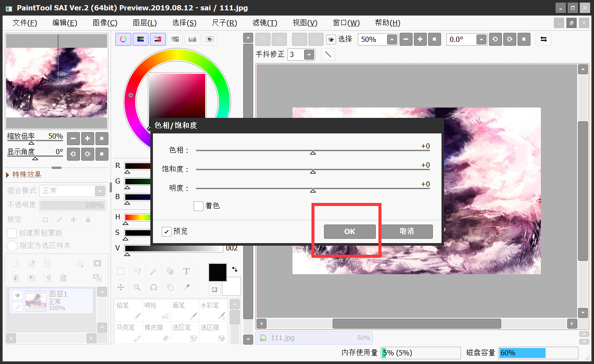Click the brush tool list scroll up arrow

tap(235, 305)
